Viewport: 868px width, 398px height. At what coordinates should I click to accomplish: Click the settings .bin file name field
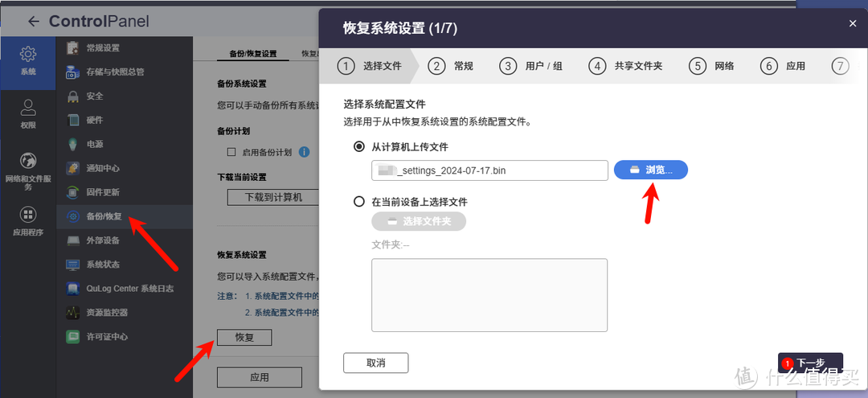[490, 170]
